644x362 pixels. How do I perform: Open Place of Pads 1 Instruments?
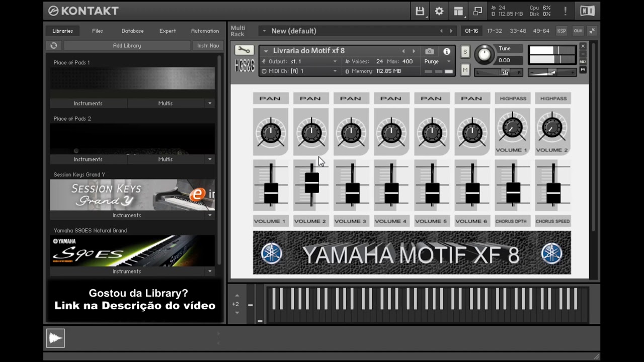click(x=88, y=103)
